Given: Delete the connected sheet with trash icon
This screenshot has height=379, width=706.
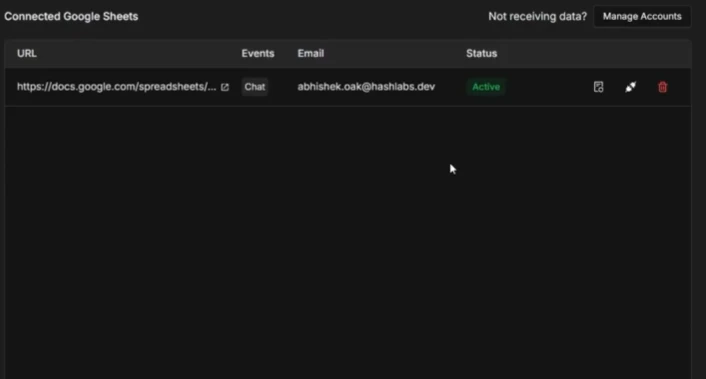Looking at the screenshot, I should tap(662, 87).
